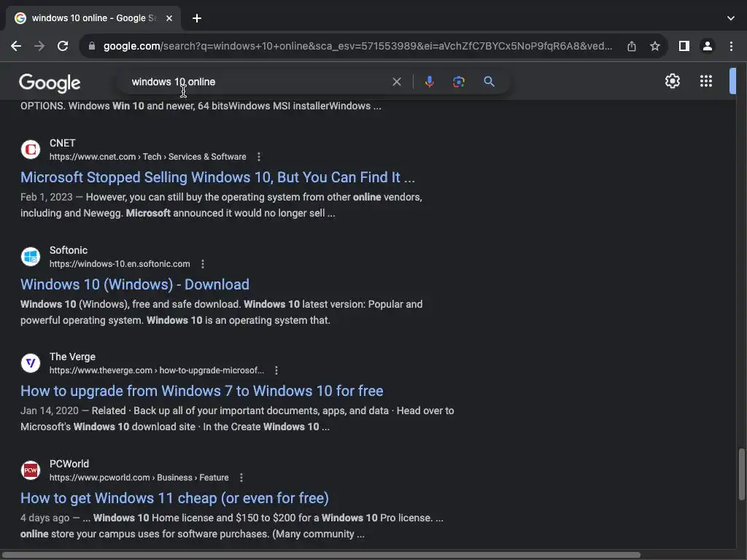This screenshot has width=747, height=560.
Task: Bookmark this tab with the star
Action: (655, 46)
